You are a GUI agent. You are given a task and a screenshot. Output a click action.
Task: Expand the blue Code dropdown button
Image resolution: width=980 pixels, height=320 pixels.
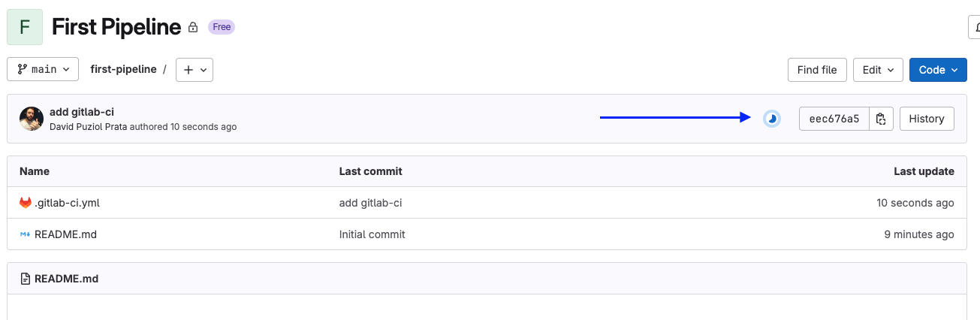938,70
